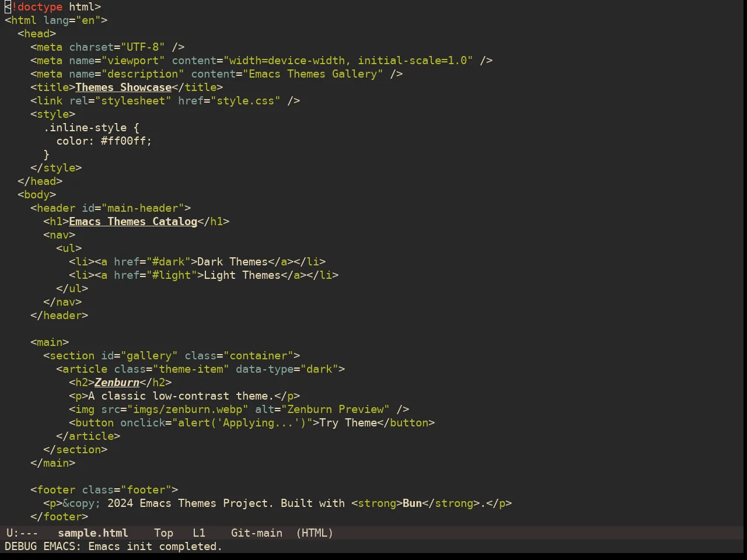
Task: Click the opening <style> tag
Action: (53, 114)
